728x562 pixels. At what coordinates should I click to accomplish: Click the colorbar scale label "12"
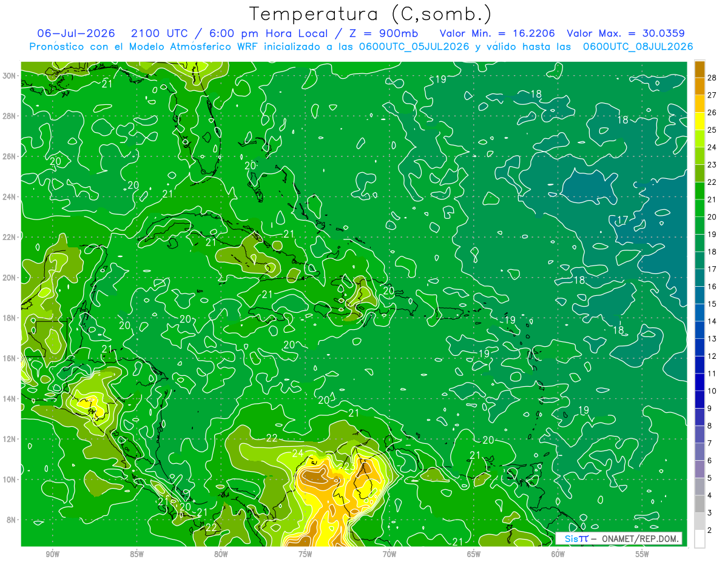tap(712, 356)
